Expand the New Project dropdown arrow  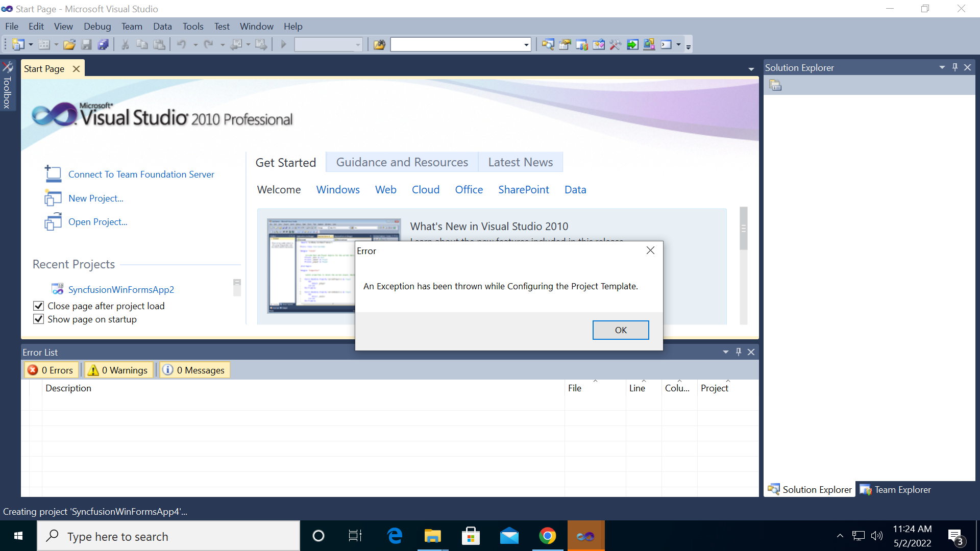coord(31,45)
